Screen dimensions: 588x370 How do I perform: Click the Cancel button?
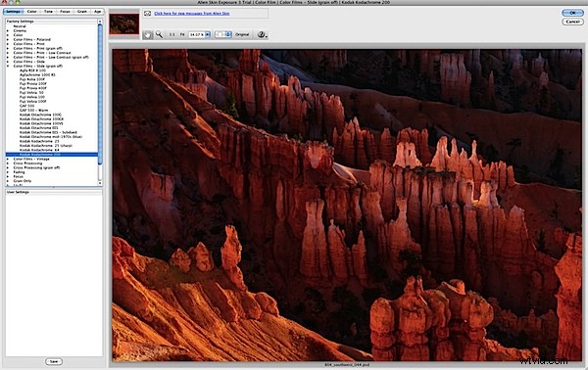pyautogui.click(x=572, y=22)
